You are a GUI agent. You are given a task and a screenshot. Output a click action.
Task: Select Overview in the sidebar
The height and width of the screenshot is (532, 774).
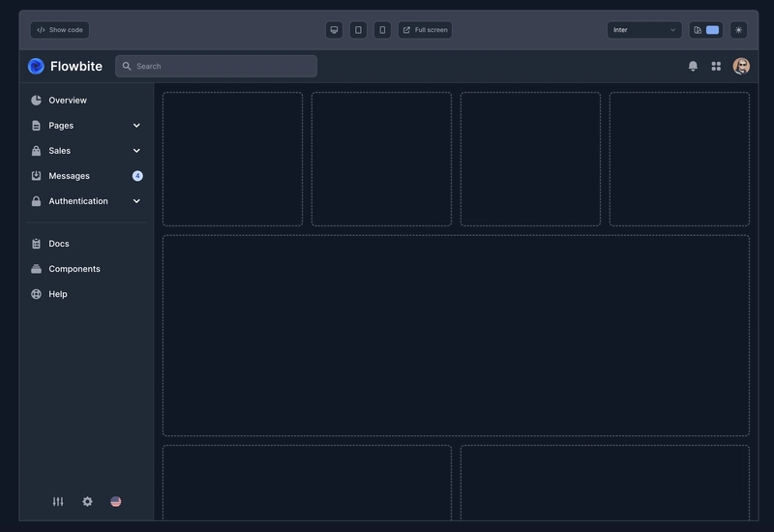coord(86,101)
